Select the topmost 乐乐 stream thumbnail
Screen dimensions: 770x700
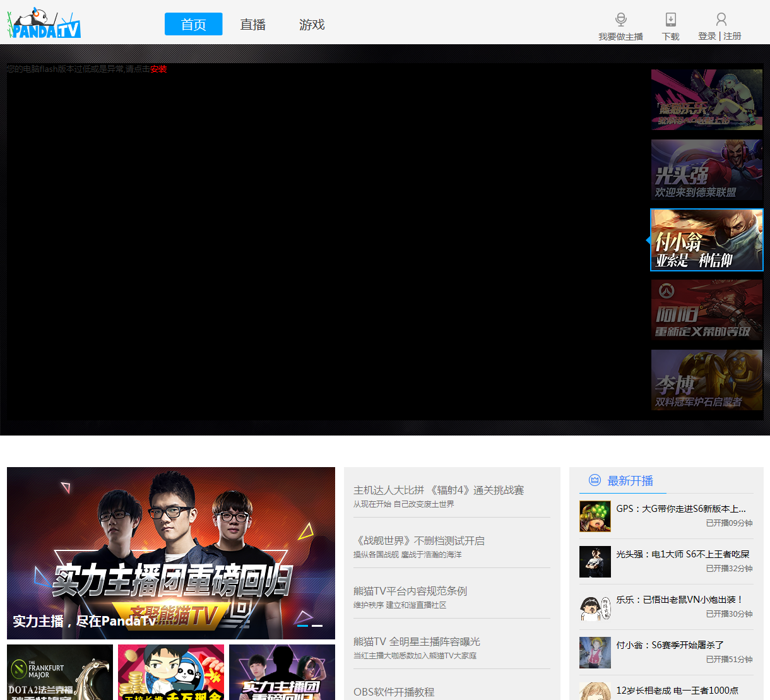[707, 100]
